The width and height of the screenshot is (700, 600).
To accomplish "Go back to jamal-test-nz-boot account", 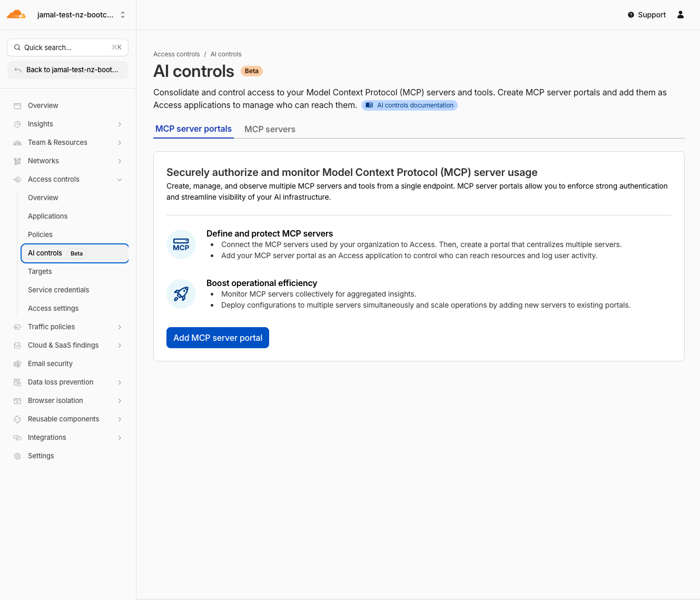I will tap(67, 70).
